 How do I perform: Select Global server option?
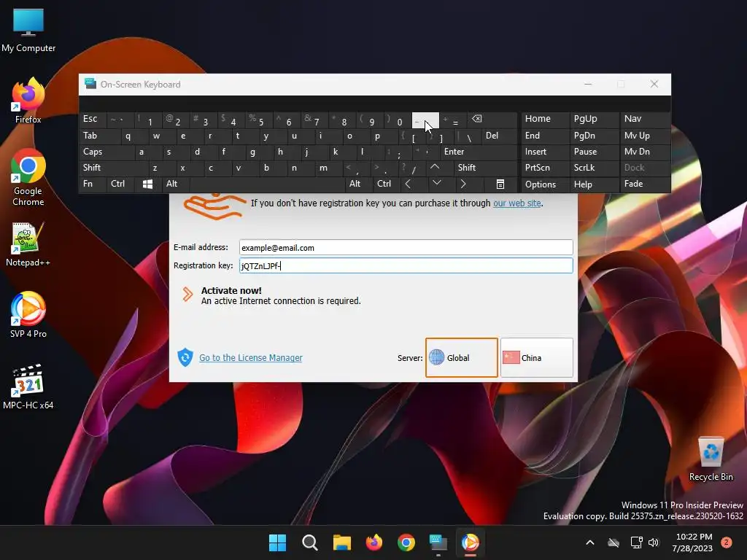[462, 357]
